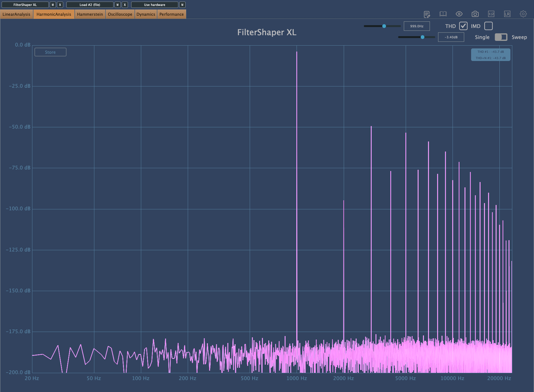Take a snapshot with the camera icon

(x=475, y=14)
